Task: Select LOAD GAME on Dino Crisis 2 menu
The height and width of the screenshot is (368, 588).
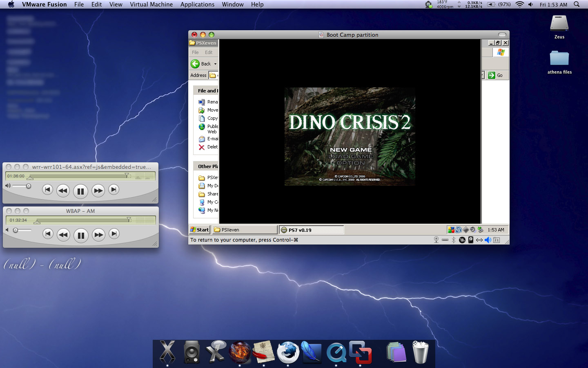Action: click(x=351, y=156)
